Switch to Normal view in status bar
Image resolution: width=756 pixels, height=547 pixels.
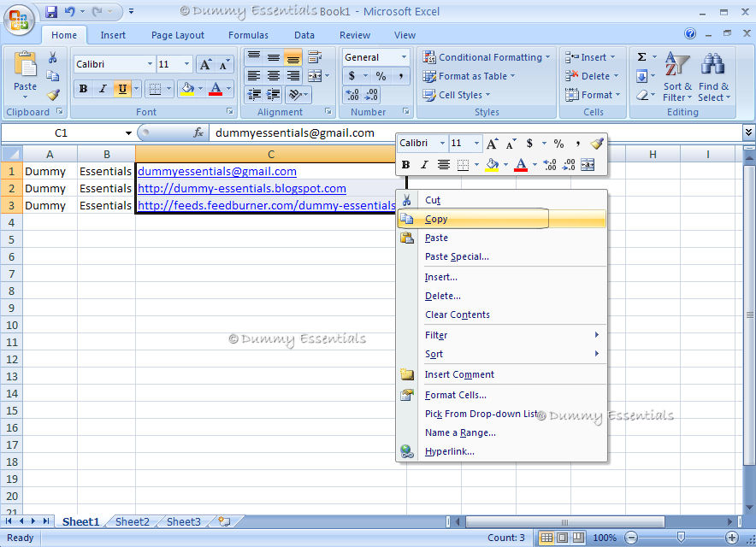tap(546, 538)
